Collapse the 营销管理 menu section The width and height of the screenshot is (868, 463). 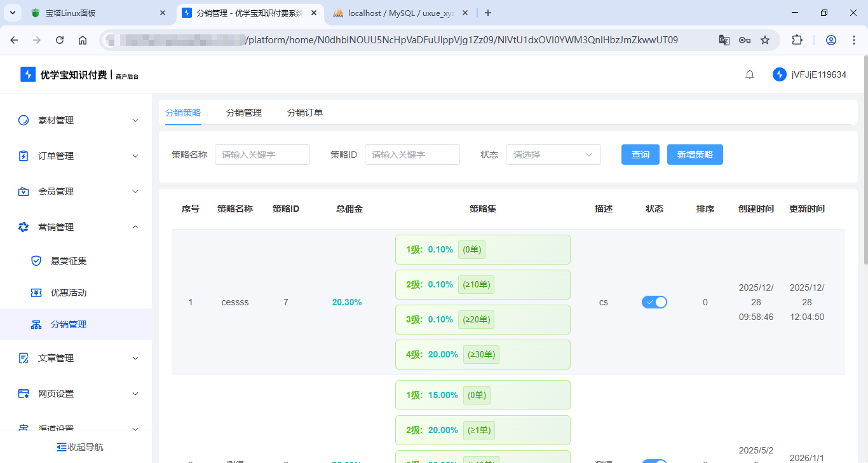click(76, 226)
